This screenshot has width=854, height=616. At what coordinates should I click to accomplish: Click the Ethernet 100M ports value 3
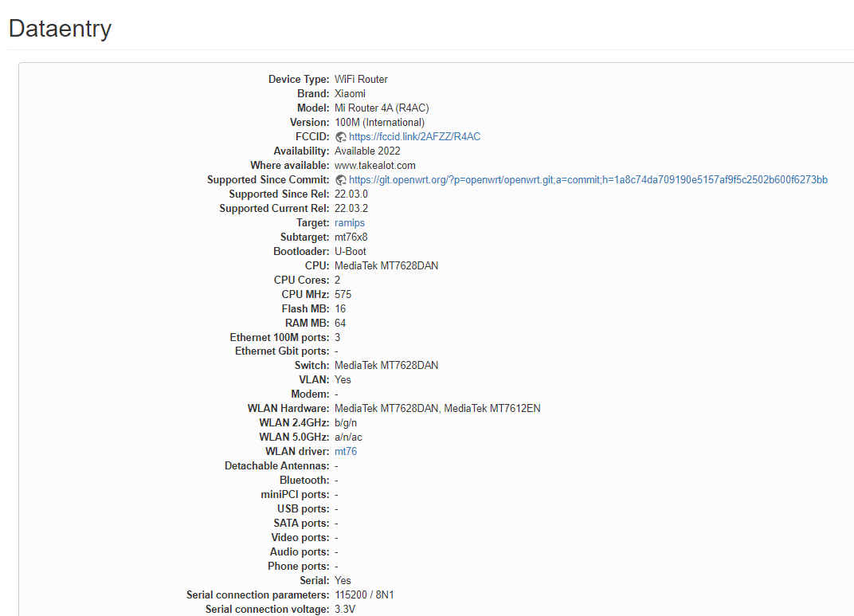[338, 337]
